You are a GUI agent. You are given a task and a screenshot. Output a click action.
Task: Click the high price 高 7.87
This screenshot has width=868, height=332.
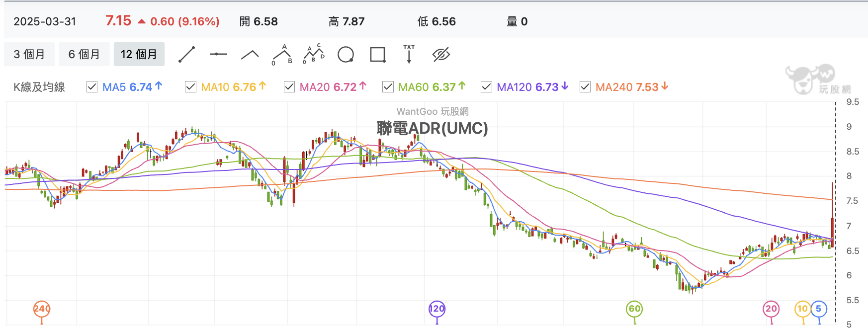[x=347, y=21]
